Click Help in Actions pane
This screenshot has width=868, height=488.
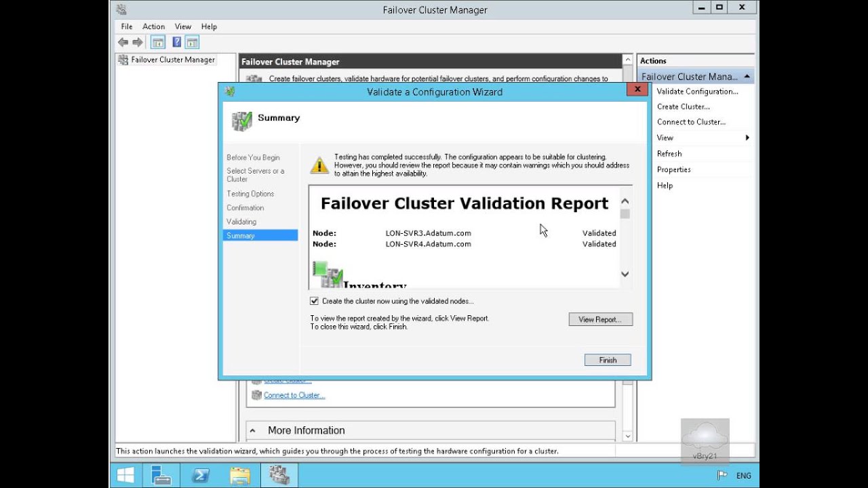pos(665,185)
